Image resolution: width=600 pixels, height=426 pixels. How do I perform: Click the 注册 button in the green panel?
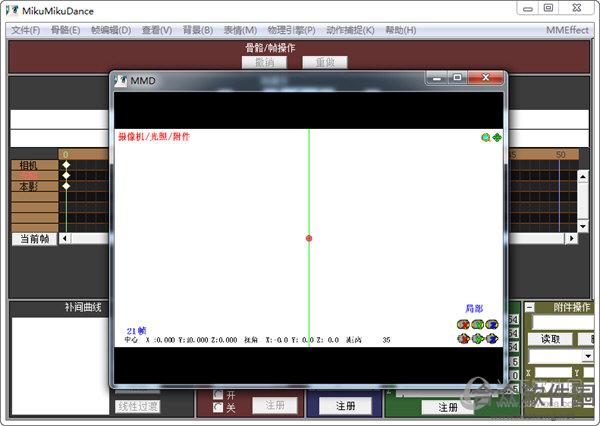pos(448,407)
